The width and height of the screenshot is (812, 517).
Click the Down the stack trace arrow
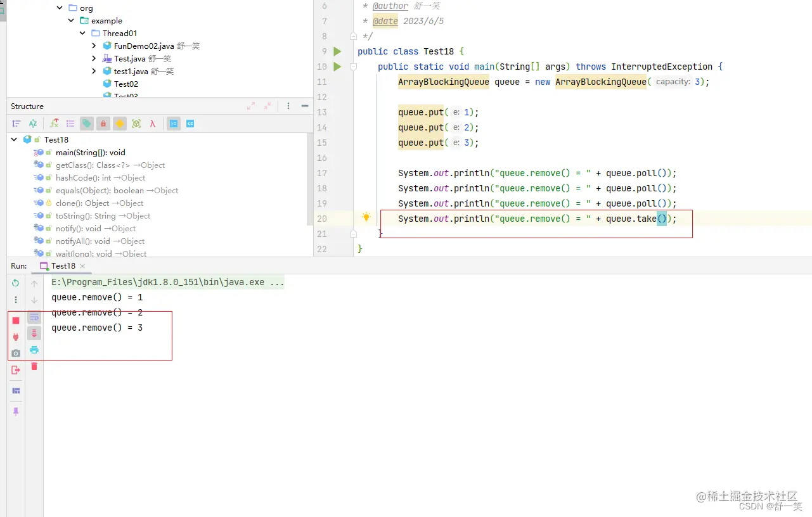click(34, 300)
